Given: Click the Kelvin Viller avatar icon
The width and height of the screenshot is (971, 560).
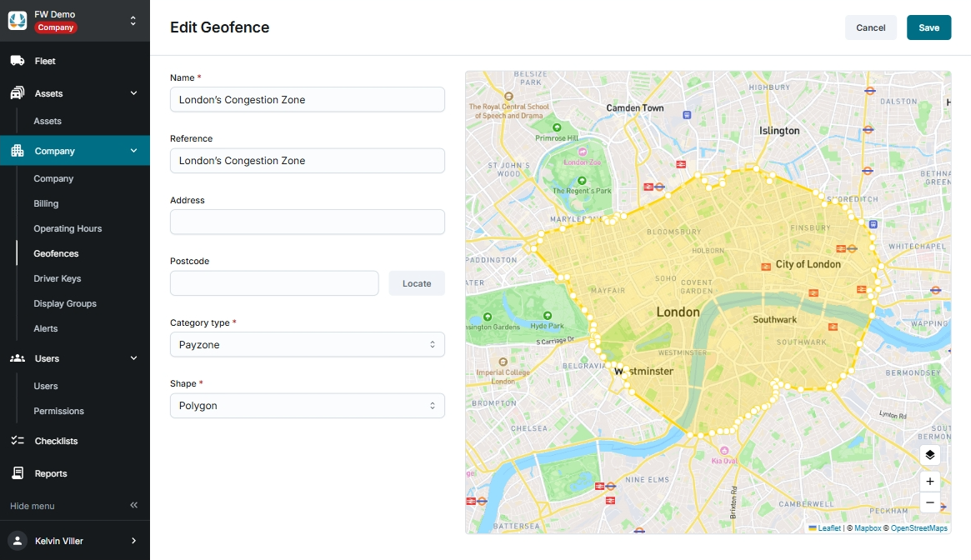Looking at the screenshot, I should tap(18, 540).
